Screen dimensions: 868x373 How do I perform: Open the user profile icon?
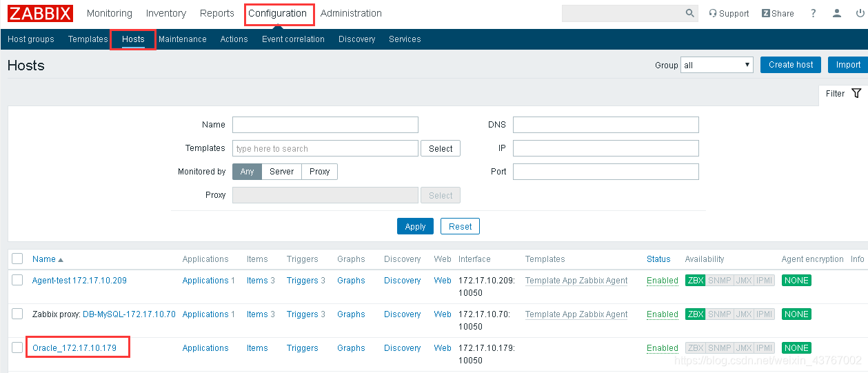pyautogui.click(x=837, y=13)
